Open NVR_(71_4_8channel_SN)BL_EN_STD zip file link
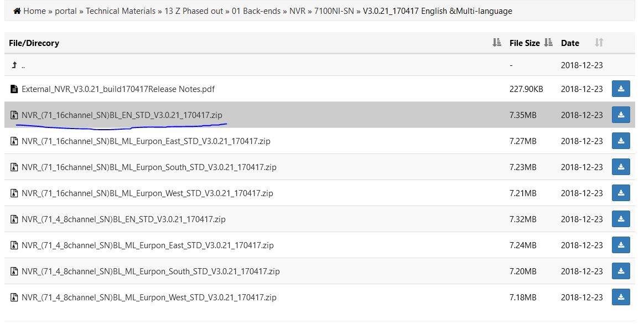 [x=123, y=219]
